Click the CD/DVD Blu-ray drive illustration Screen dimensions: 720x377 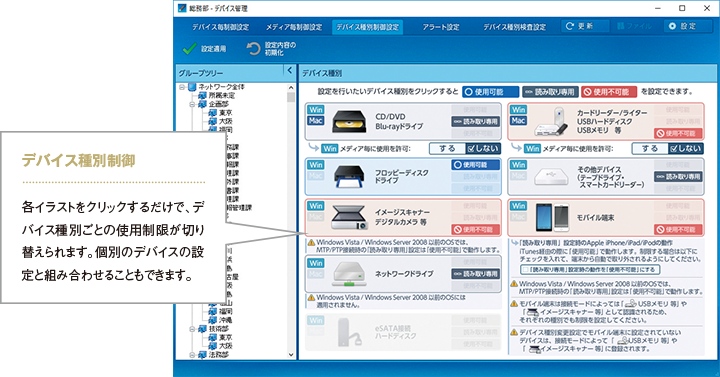coord(349,122)
